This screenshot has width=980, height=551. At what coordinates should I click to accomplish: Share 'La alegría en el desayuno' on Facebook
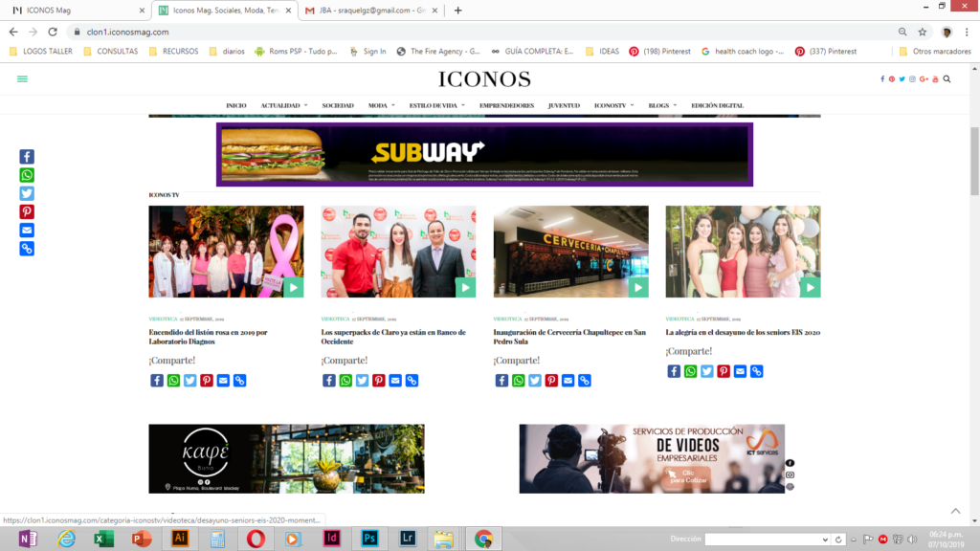674,371
